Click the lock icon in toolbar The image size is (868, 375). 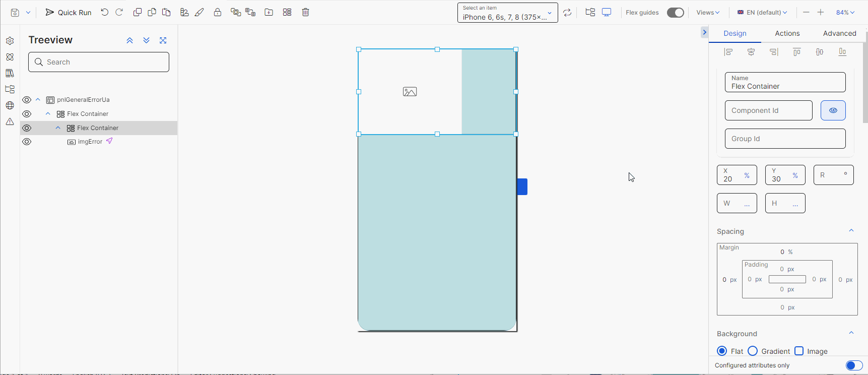(218, 12)
